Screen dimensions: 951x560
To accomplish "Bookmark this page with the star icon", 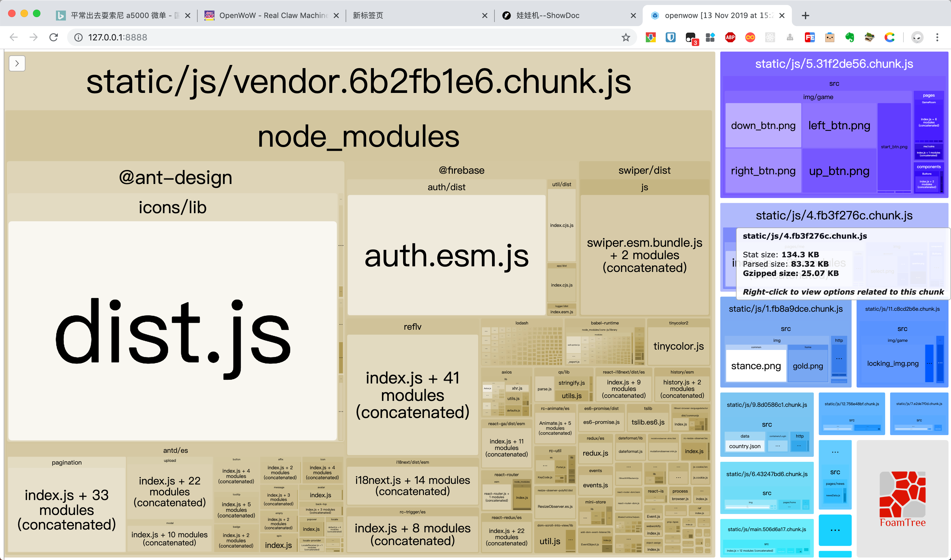I will tap(626, 37).
